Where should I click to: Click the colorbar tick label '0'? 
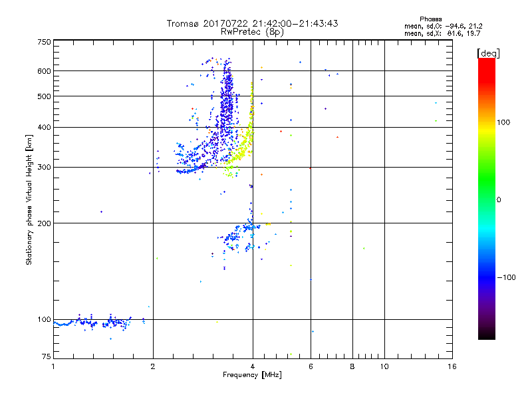pos(499,199)
